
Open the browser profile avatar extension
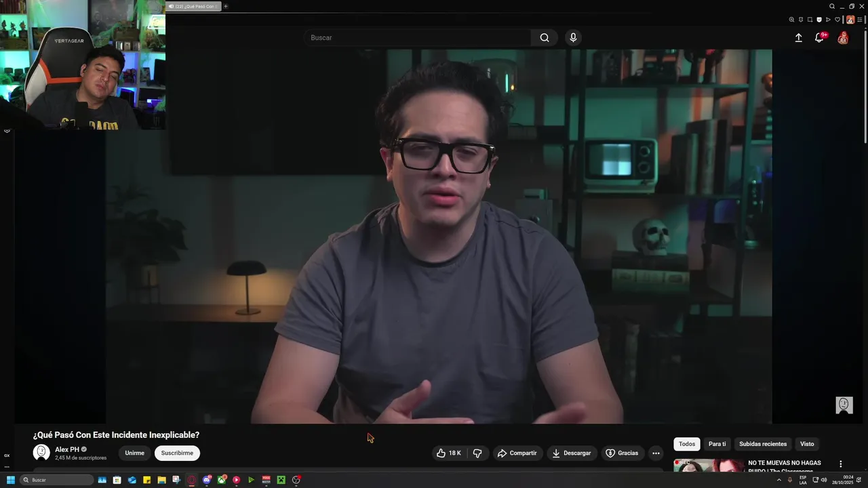[850, 20]
